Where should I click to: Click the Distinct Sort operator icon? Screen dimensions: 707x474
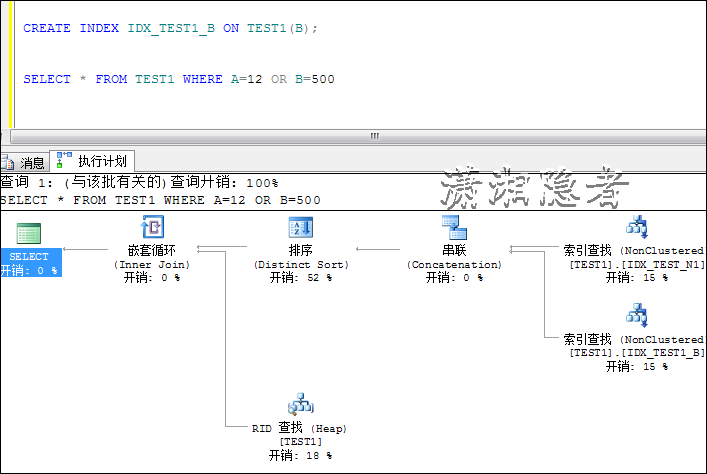point(300,227)
